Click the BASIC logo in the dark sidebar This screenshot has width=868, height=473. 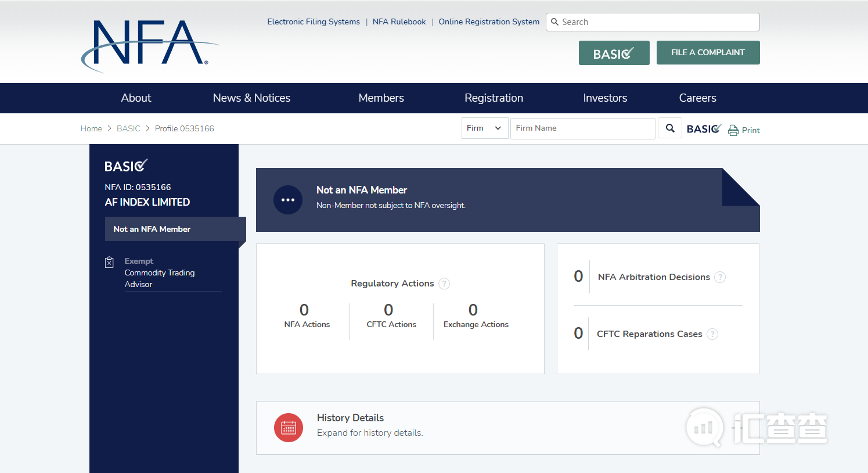click(x=126, y=166)
